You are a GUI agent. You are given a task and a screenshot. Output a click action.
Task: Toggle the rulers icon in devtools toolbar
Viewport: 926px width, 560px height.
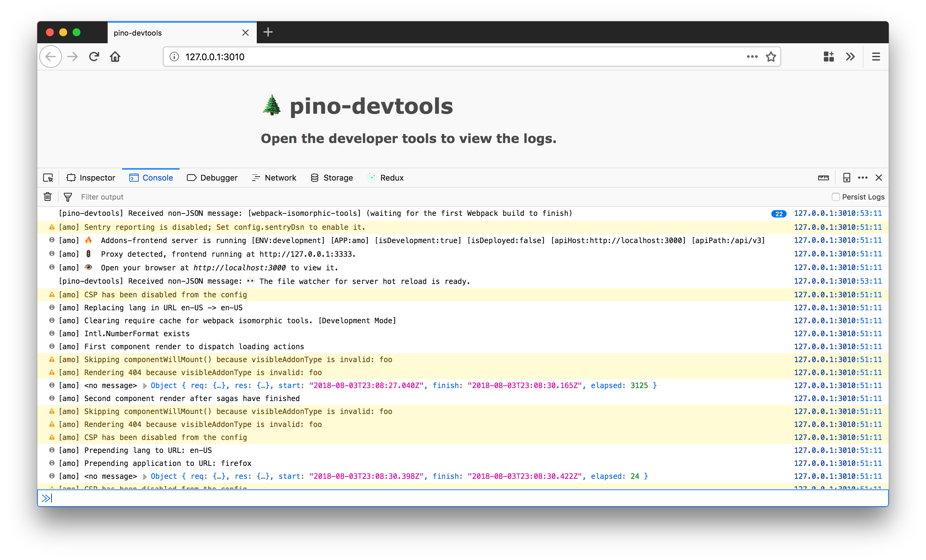pyautogui.click(x=823, y=178)
